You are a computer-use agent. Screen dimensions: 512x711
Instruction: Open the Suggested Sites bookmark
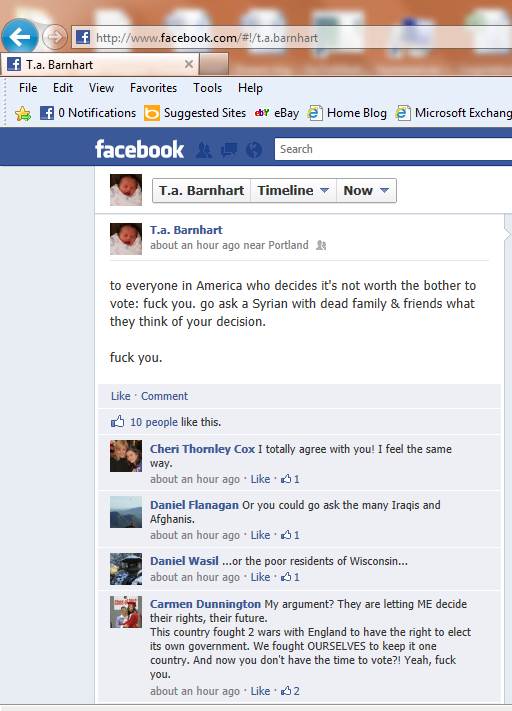(x=195, y=113)
